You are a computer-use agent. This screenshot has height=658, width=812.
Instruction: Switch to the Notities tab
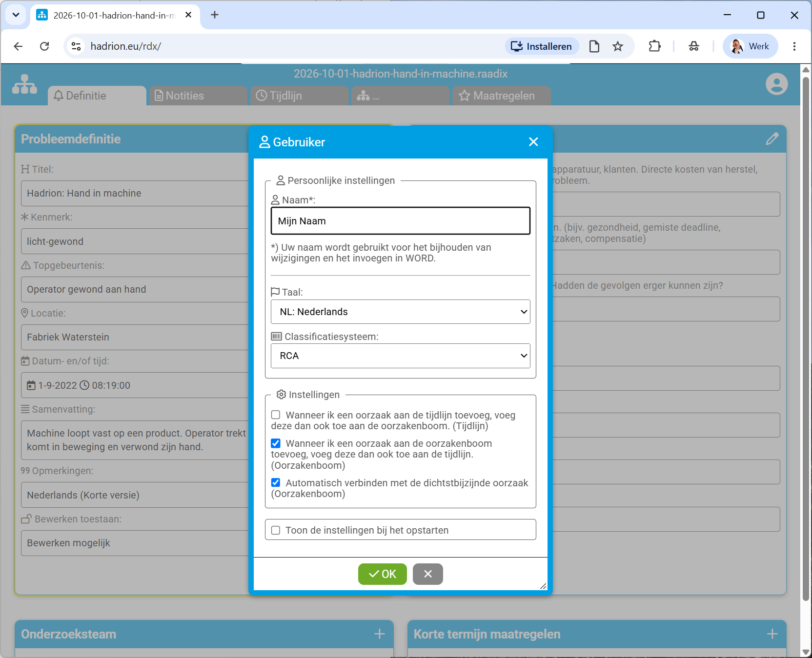click(x=198, y=96)
